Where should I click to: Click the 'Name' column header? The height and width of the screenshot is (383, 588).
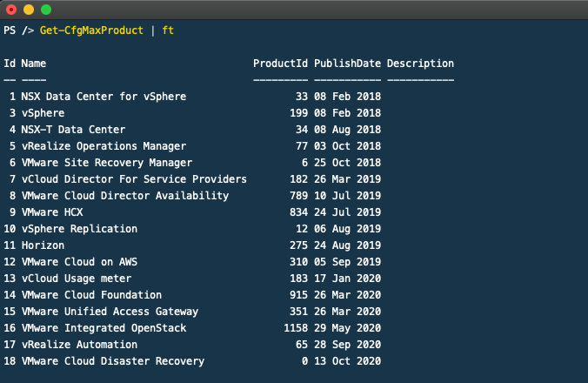(33, 64)
